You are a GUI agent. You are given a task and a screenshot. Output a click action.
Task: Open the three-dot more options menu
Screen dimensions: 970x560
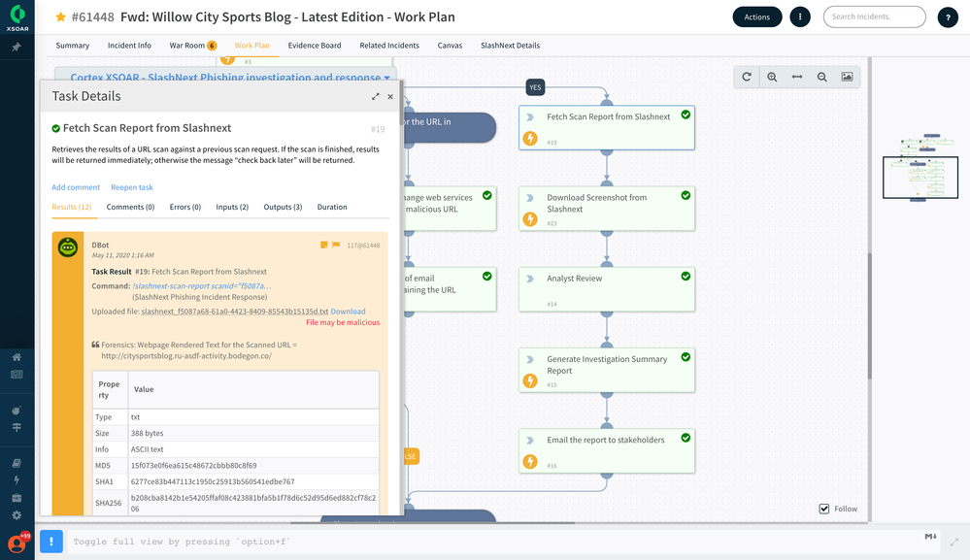[799, 16]
